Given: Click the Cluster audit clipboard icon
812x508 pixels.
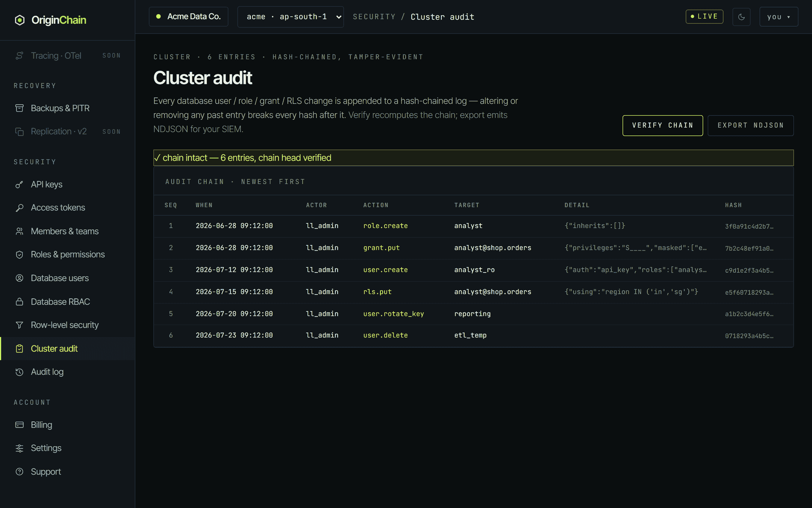Looking at the screenshot, I should (x=20, y=348).
